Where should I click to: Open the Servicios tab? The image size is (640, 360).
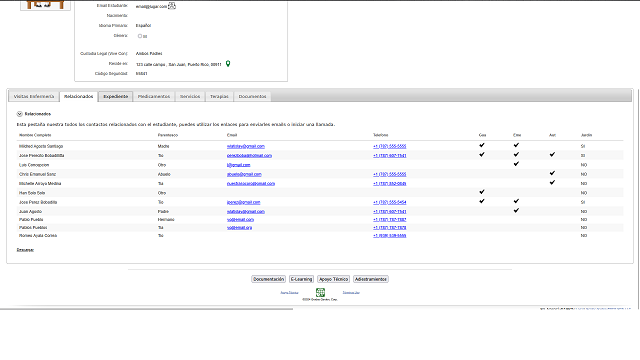[x=190, y=96]
